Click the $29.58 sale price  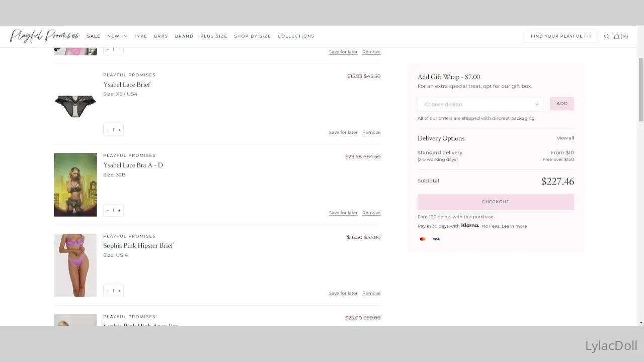(354, 157)
